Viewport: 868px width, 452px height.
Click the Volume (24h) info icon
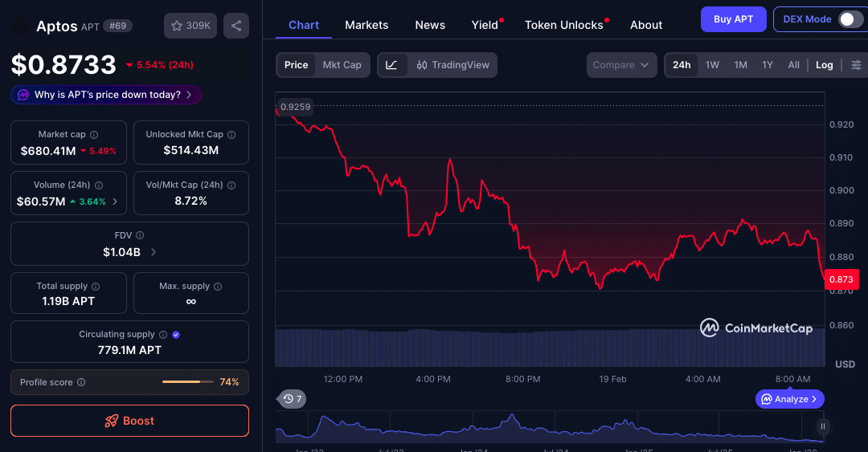tap(99, 185)
